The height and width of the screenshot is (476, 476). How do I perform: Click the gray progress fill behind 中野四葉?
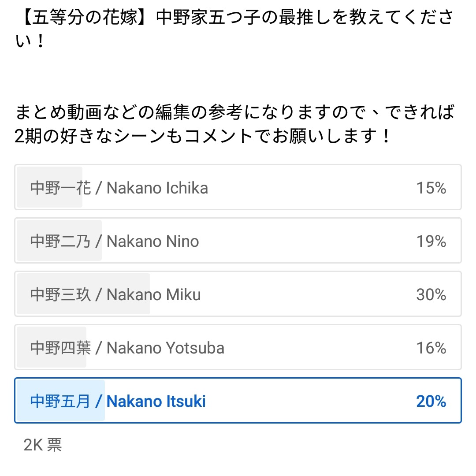(52, 347)
